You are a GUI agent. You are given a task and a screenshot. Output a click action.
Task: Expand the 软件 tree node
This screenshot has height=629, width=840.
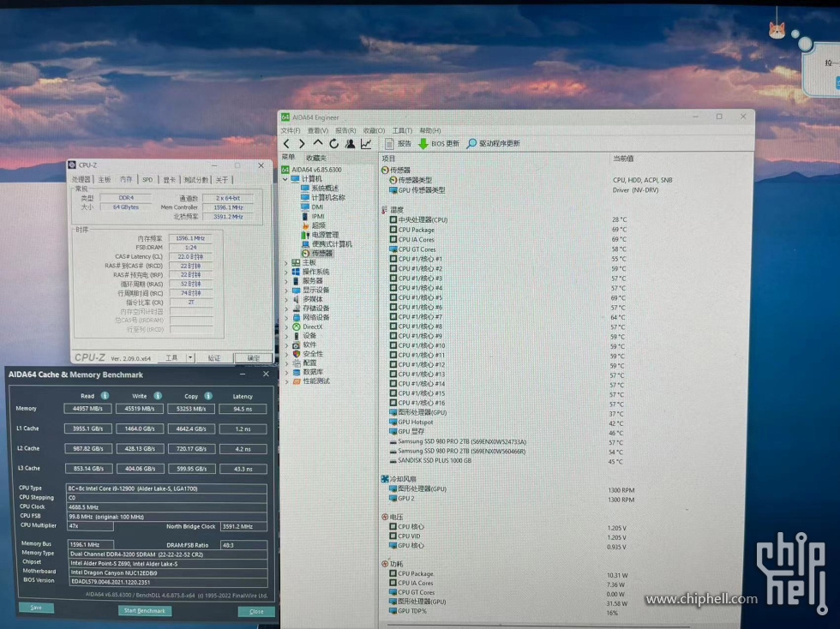(x=286, y=345)
